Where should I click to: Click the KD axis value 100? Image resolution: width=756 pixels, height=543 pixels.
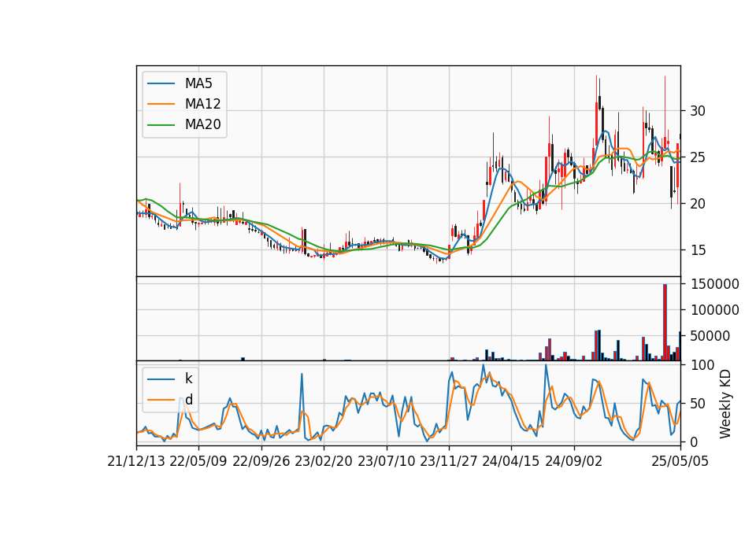[x=702, y=365]
